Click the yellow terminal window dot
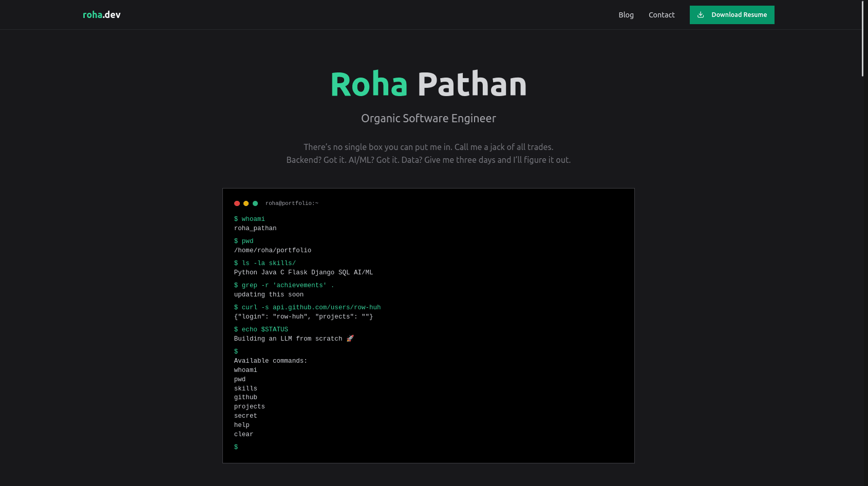 246,203
